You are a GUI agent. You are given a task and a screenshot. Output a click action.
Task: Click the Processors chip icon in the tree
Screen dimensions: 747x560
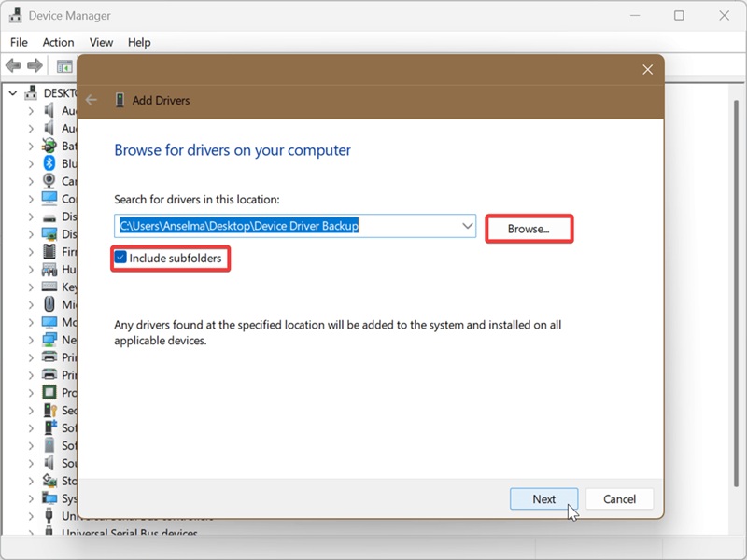coord(49,393)
